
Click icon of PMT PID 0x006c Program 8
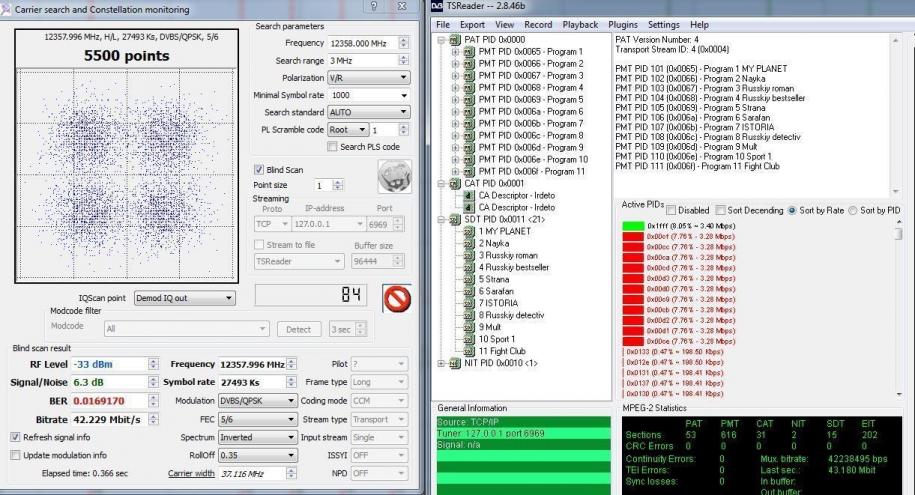click(469, 135)
